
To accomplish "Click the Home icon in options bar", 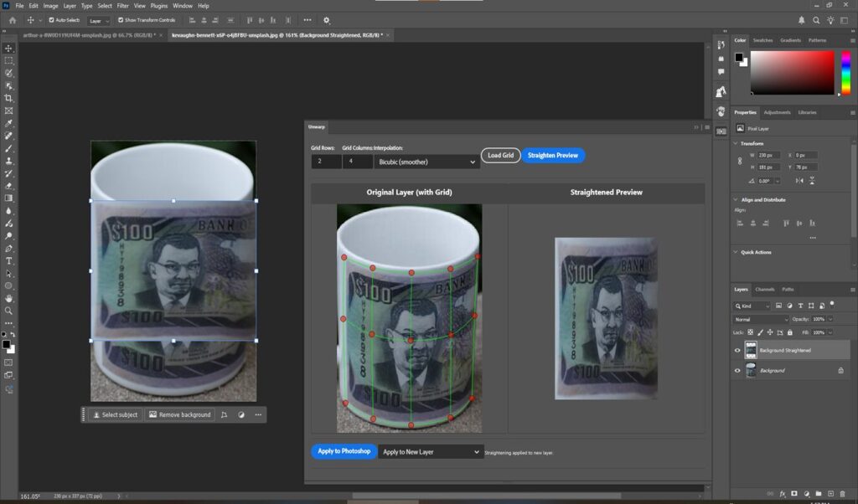I will point(13,20).
